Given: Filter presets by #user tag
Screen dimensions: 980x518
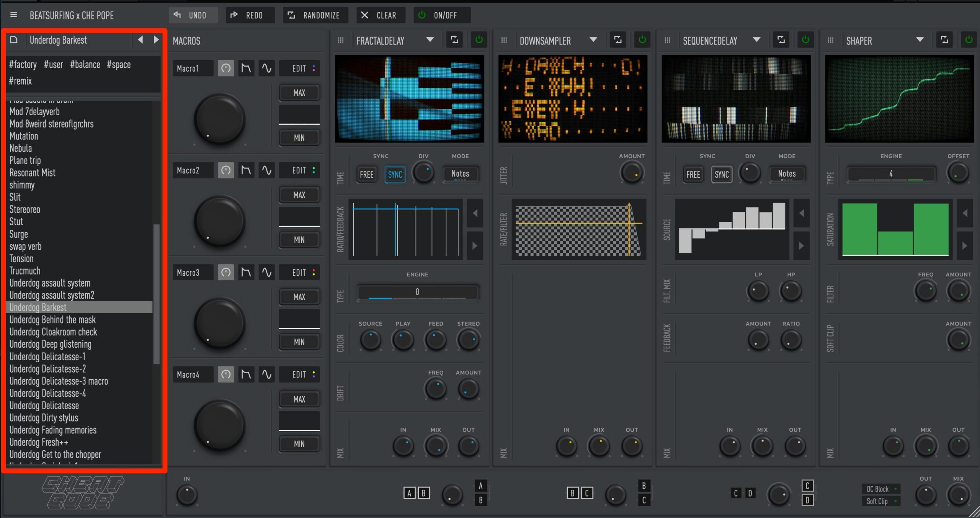Looking at the screenshot, I should click(53, 64).
